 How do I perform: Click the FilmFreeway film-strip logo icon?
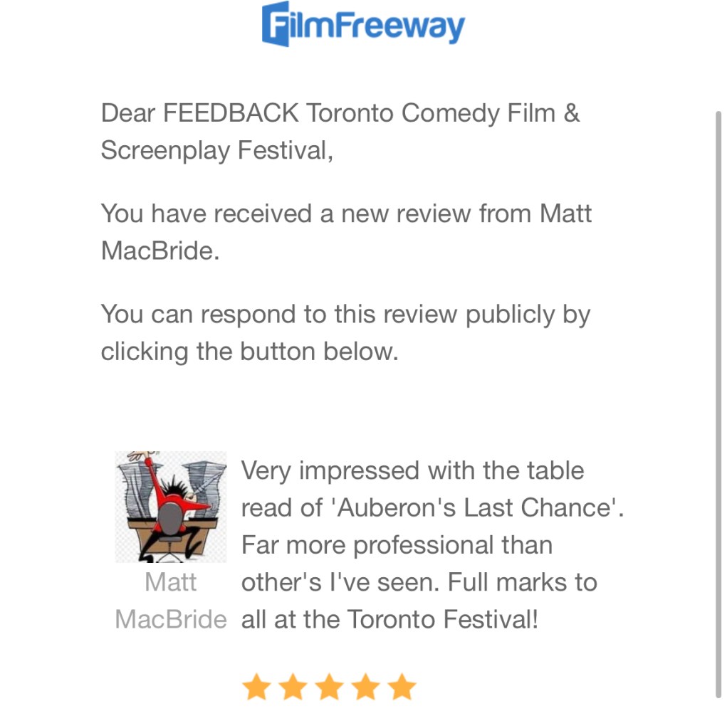click(278, 24)
